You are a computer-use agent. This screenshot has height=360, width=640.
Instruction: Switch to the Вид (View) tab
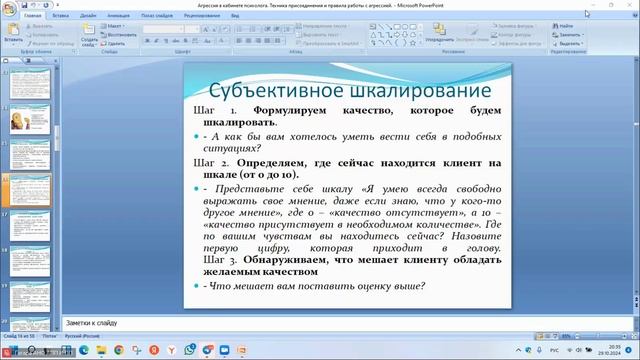click(x=235, y=16)
